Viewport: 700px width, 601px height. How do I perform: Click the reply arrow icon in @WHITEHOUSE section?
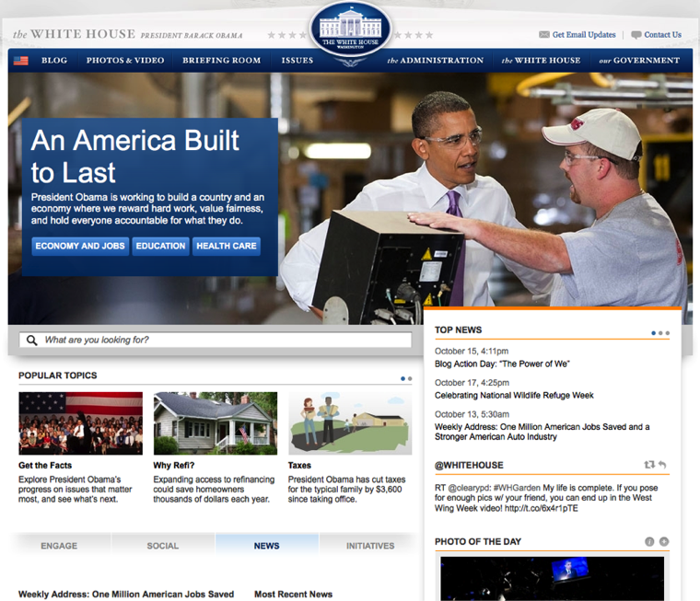point(662,465)
